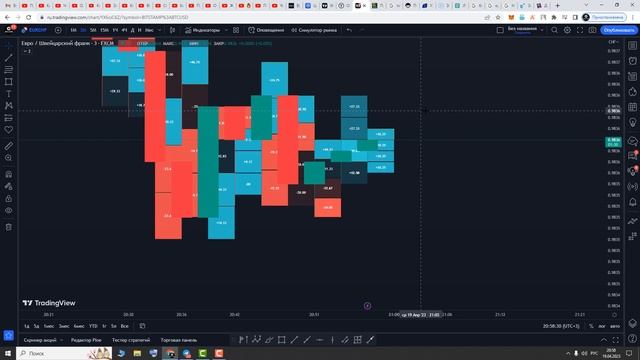Create an alert via Оповещения

coord(266,30)
